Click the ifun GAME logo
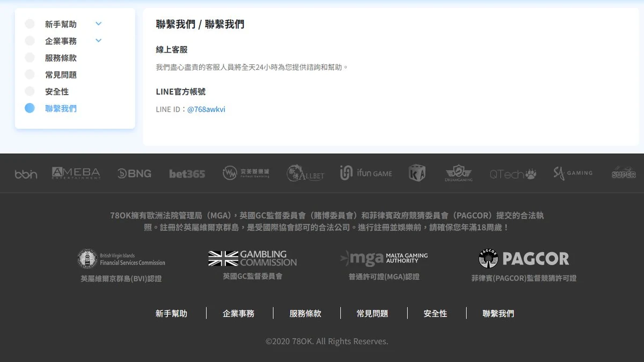Image resolution: width=644 pixels, height=362 pixels. point(366,173)
